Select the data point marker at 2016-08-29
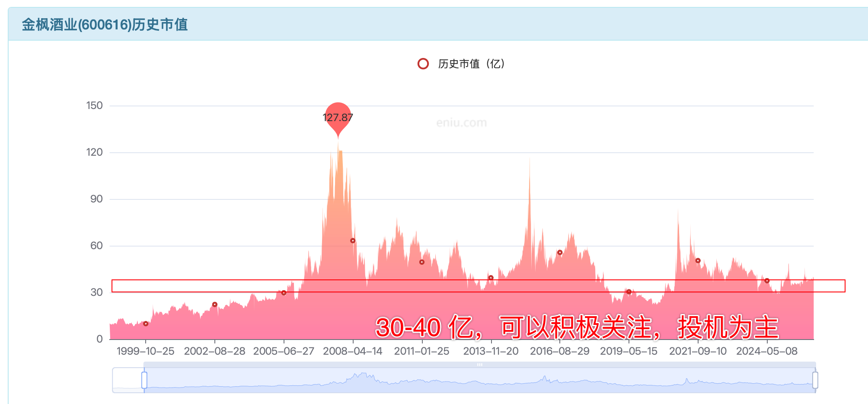 (560, 253)
